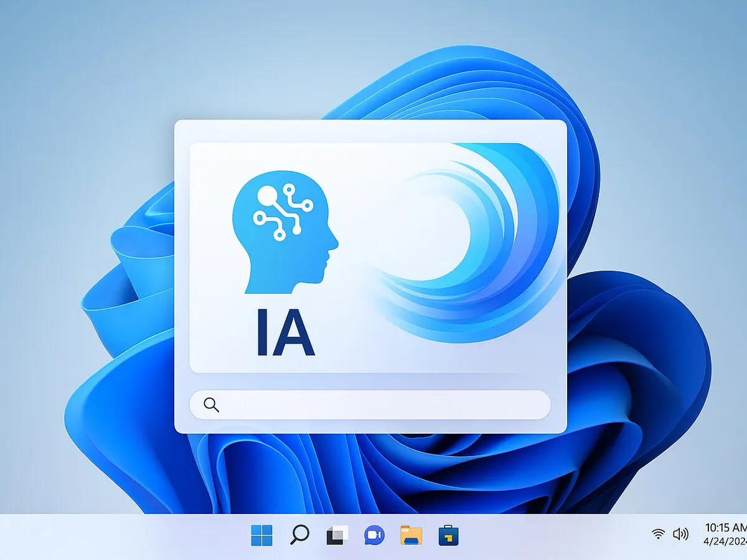Open the Windows Start menu
This screenshot has height=560, width=747.
click(261, 535)
